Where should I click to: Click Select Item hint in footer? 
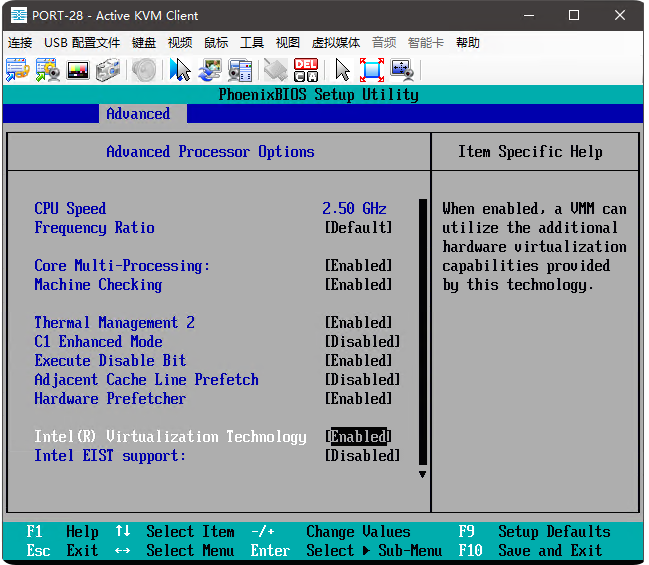(x=190, y=531)
